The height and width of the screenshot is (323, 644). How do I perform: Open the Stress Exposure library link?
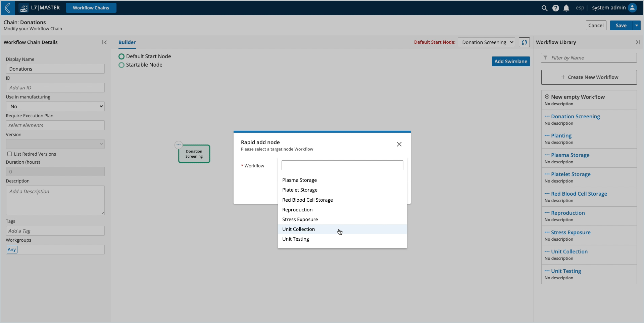[x=571, y=232]
